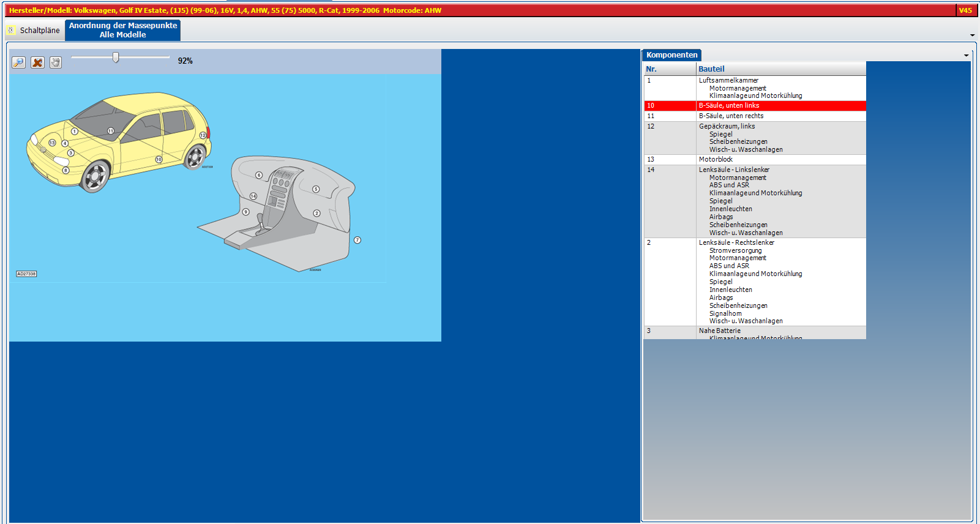Click ground point 10 on door
Image resolution: width=980 pixels, height=524 pixels.
click(x=159, y=159)
